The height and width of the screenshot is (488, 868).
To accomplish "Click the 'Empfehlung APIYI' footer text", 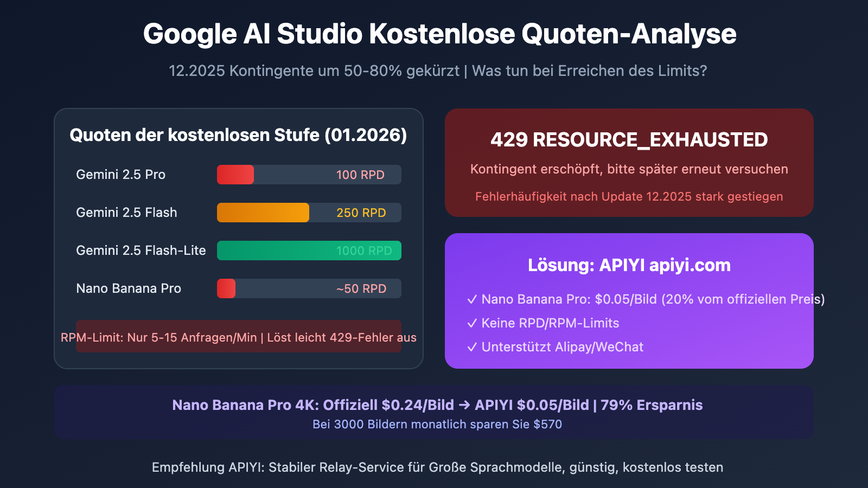I will pyautogui.click(x=437, y=467).
